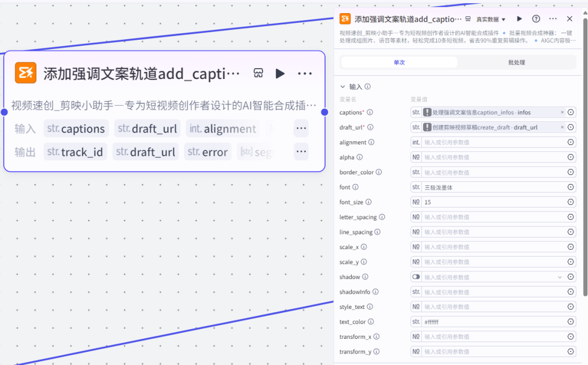Show info for the captions parameter
The image size is (588, 365).
pyautogui.click(x=370, y=112)
